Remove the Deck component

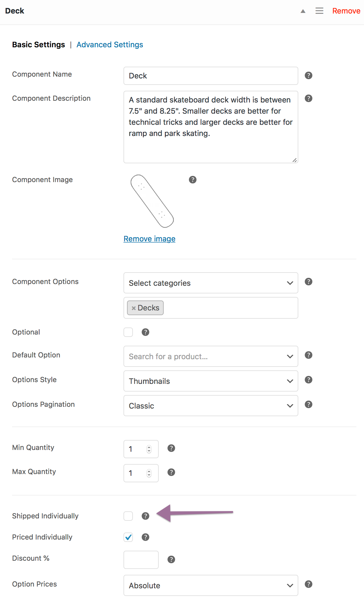coord(346,11)
